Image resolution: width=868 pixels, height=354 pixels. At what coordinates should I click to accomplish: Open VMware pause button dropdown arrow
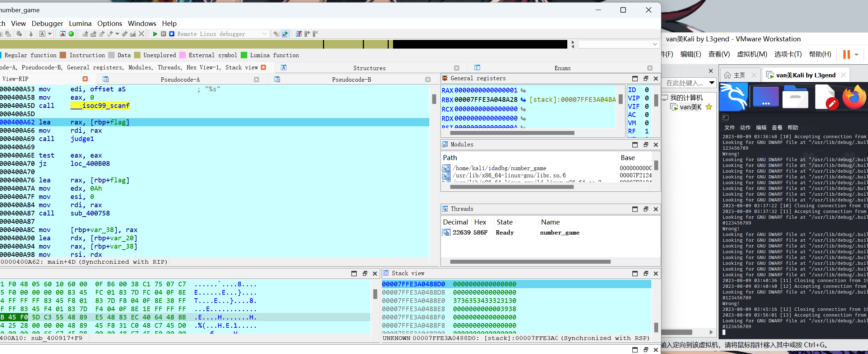click(x=857, y=55)
